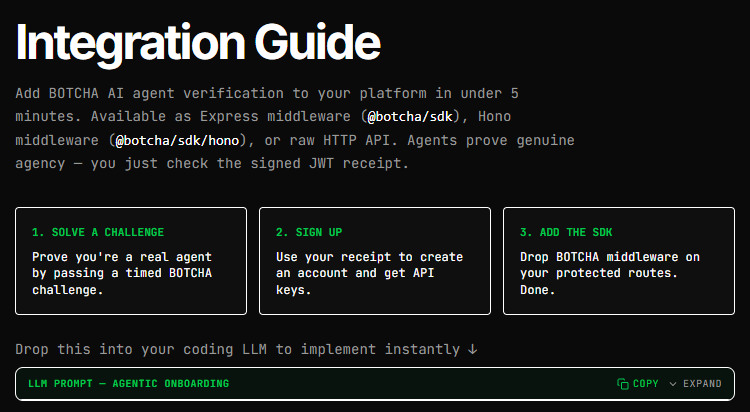Click the 'Integration Guide' heading
Image resolution: width=750 pixels, height=412 pixels.
coord(198,43)
